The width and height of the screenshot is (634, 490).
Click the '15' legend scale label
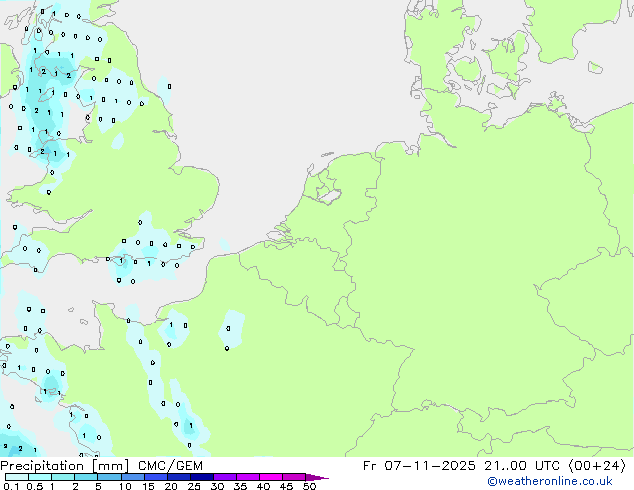(148, 486)
